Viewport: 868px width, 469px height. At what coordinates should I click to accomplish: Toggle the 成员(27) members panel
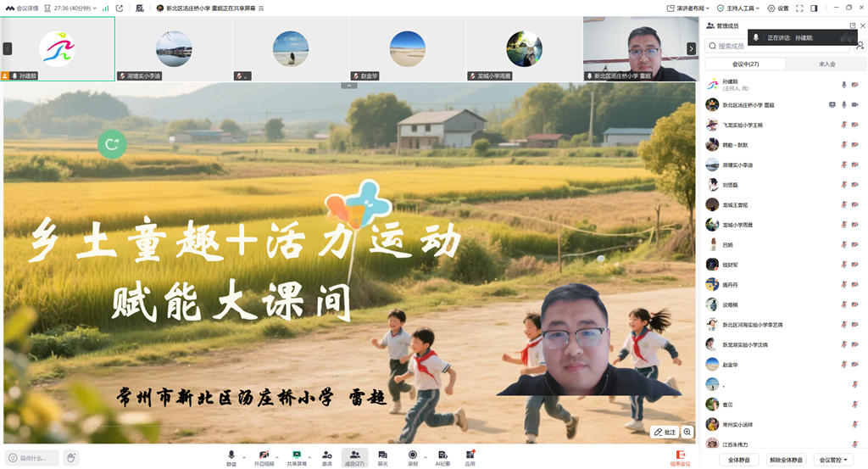(354, 458)
